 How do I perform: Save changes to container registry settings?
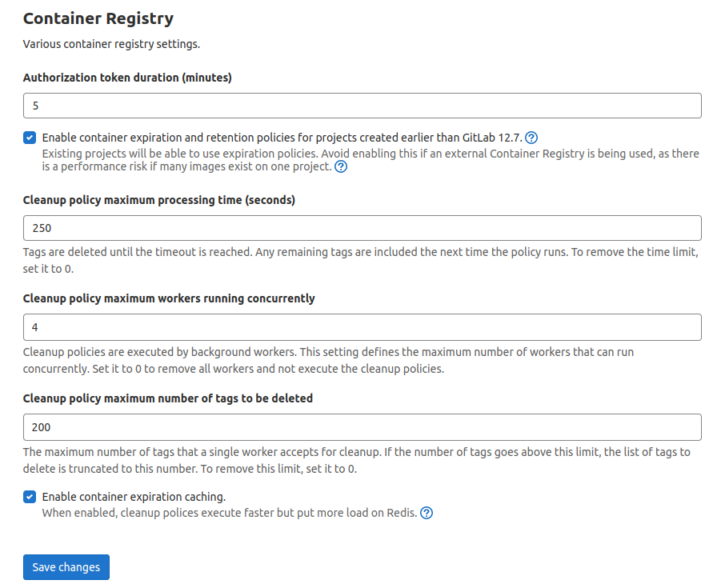pyautogui.click(x=66, y=567)
